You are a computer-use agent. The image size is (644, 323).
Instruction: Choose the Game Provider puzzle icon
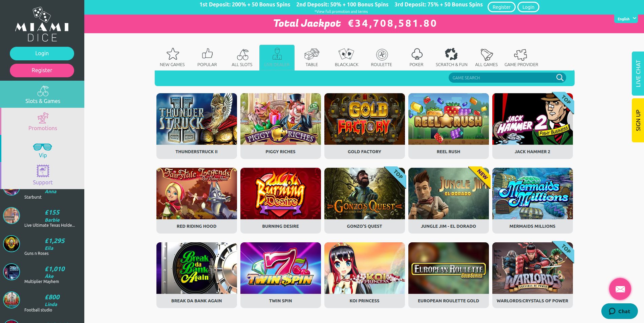521,57
